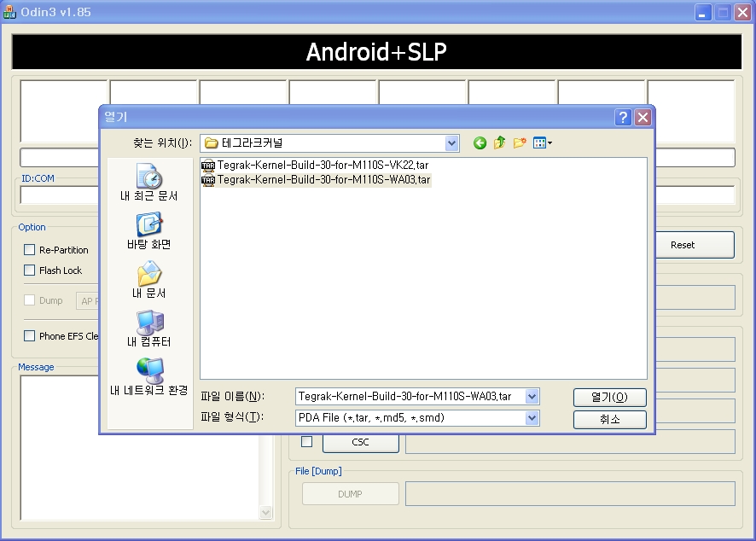
Task: Open the view menu icon in dialog
Action: pyautogui.click(x=542, y=143)
